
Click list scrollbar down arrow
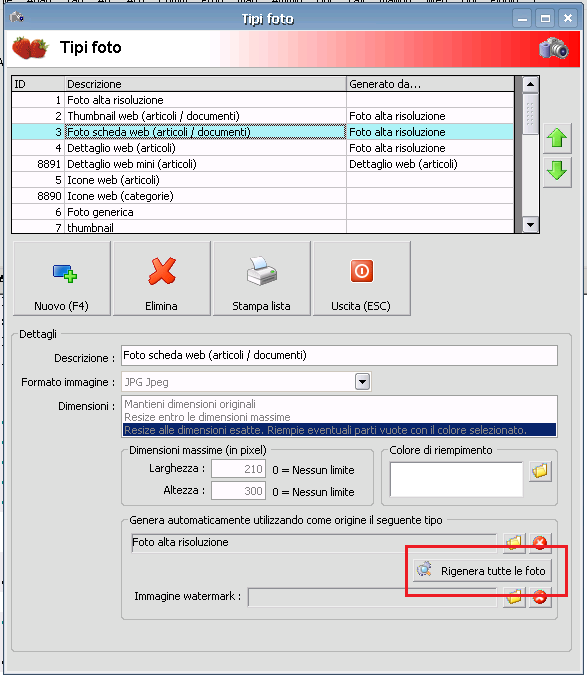pyautogui.click(x=530, y=225)
